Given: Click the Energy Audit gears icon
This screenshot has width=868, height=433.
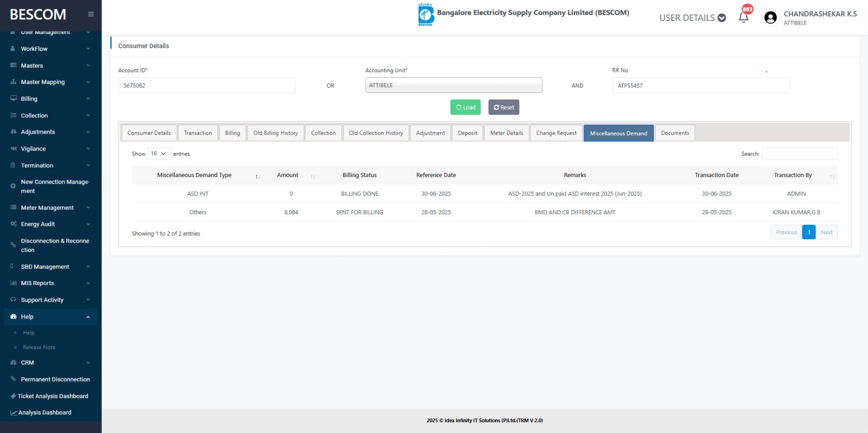Looking at the screenshot, I should pyautogui.click(x=14, y=224).
